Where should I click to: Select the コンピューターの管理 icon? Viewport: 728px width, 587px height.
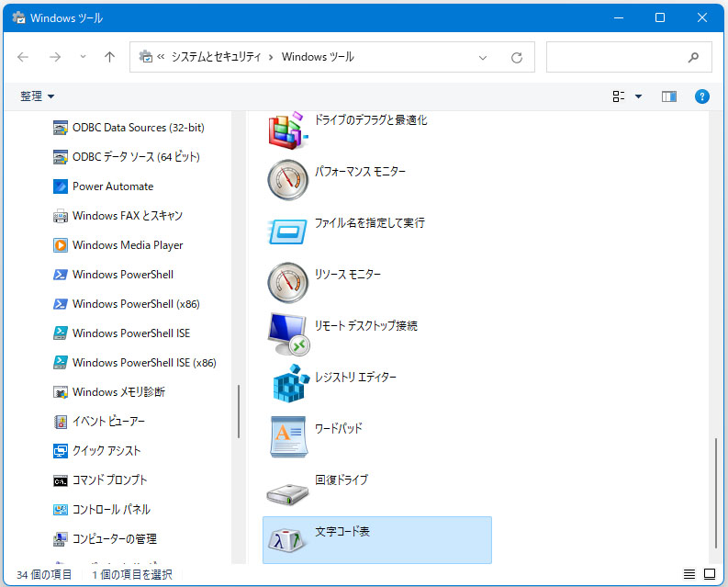pos(60,539)
